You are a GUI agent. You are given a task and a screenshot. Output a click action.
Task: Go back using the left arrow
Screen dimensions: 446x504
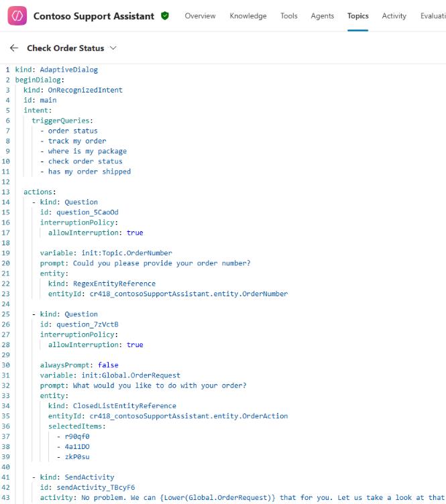tap(14, 48)
